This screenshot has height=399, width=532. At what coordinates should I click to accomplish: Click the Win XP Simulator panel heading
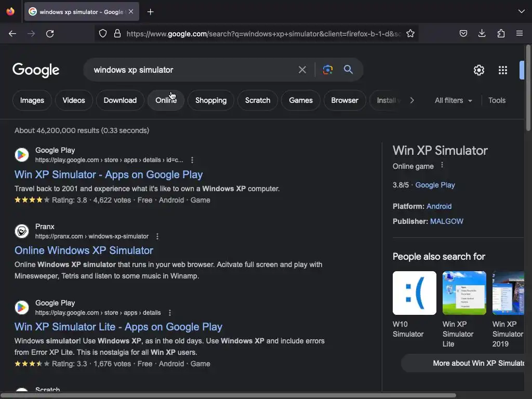click(x=440, y=150)
